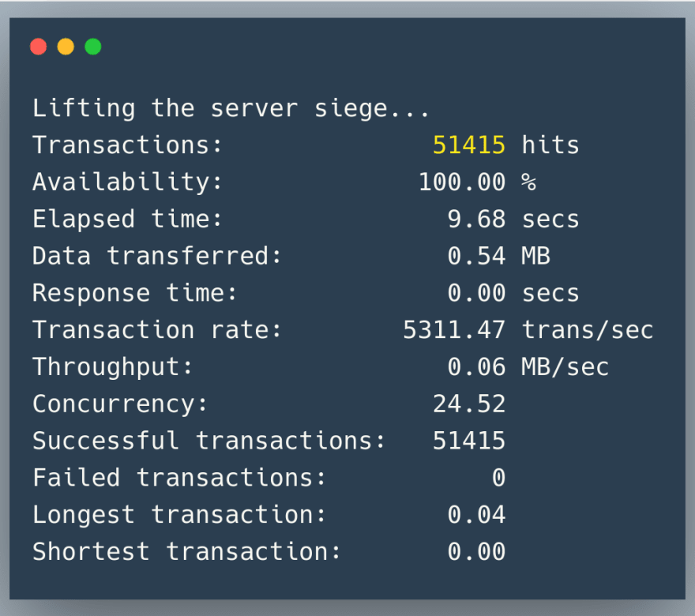The height and width of the screenshot is (616, 695).
Task: Click the Availability 100.00 value
Action: click(x=462, y=182)
